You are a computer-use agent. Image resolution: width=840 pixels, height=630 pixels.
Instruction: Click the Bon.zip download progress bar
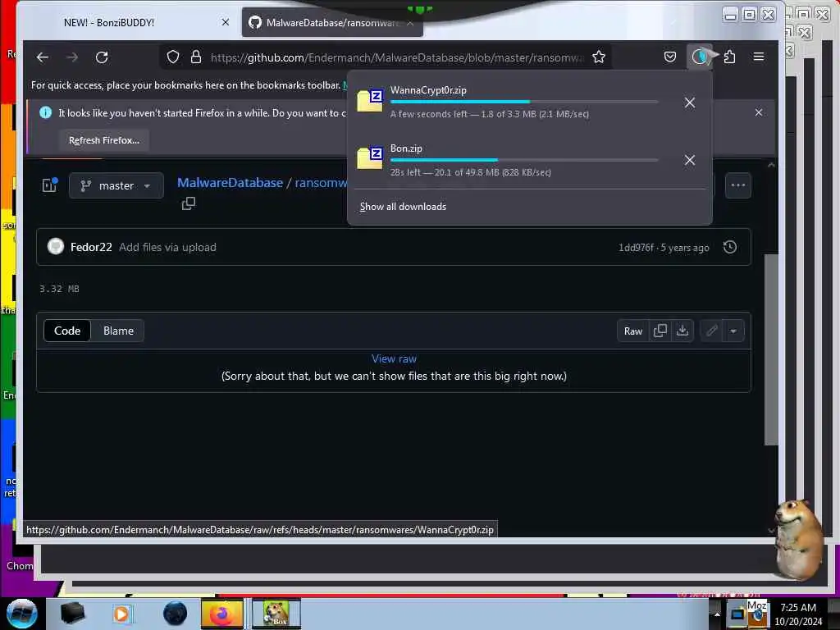click(524, 160)
